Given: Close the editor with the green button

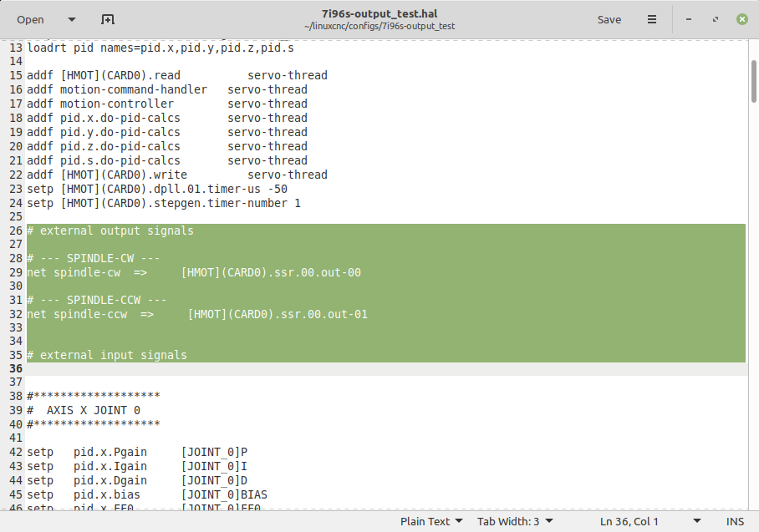Looking at the screenshot, I should point(741,19).
